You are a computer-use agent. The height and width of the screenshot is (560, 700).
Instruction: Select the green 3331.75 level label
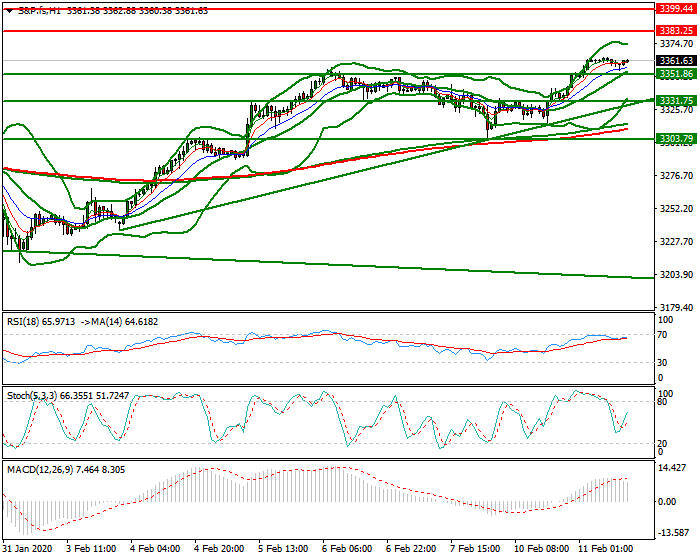click(x=676, y=101)
